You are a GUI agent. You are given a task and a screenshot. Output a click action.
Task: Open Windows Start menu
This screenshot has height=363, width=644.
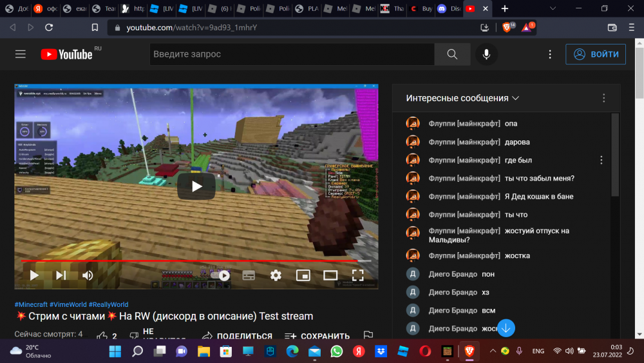pos(115,351)
